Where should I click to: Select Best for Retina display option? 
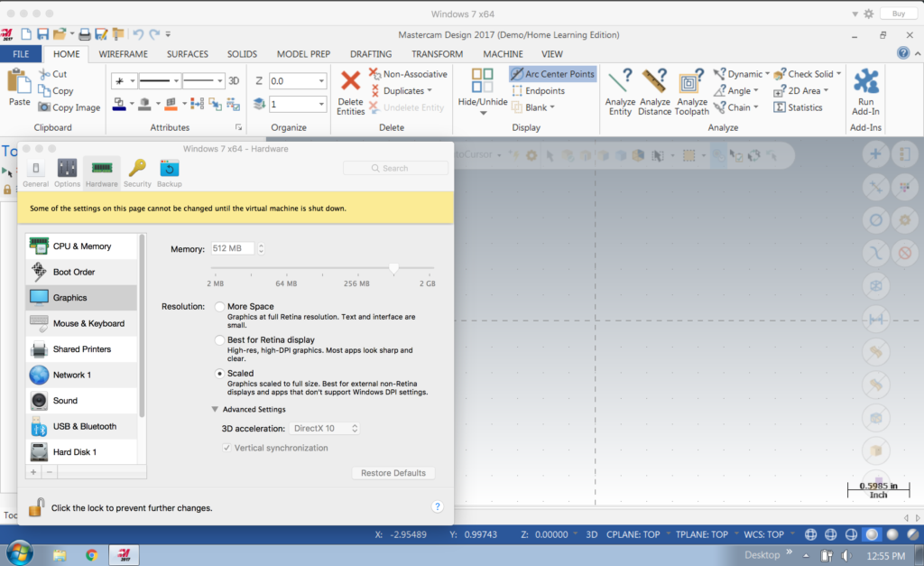220,340
